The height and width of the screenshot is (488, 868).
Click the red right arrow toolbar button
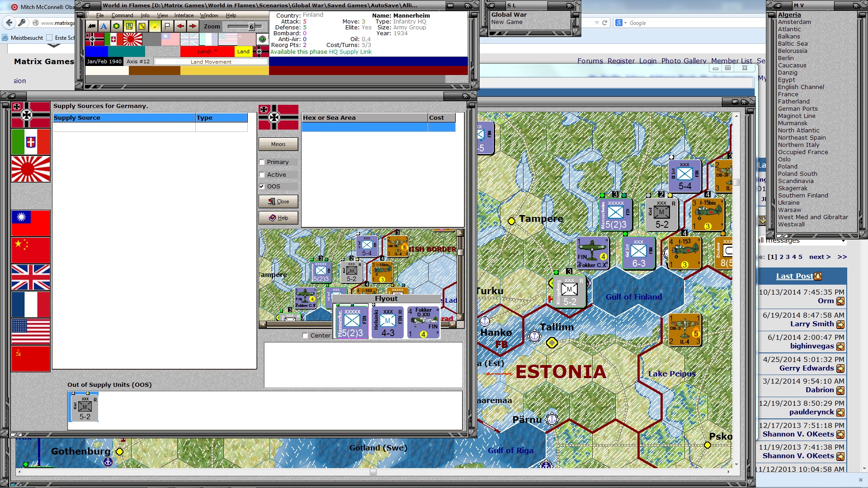coord(193,26)
